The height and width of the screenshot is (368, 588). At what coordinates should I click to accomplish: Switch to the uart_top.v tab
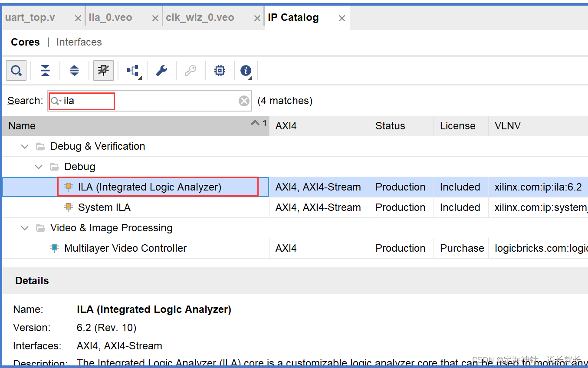click(30, 18)
